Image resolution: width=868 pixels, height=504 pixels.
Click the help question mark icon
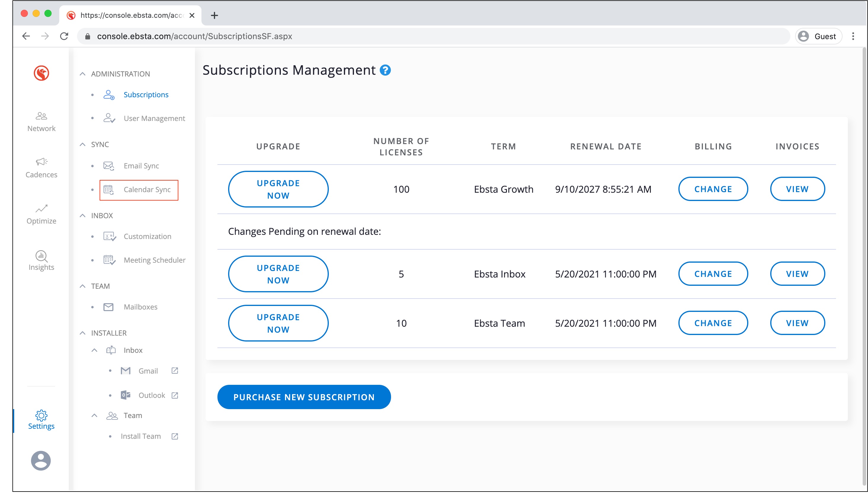point(385,70)
